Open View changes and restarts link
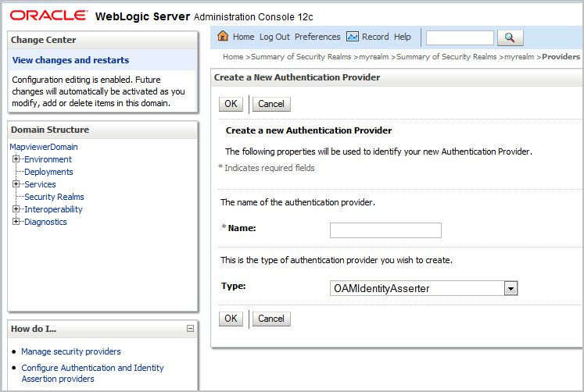Image resolution: width=584 pixels, height=392 pixels. pos(71,60)
